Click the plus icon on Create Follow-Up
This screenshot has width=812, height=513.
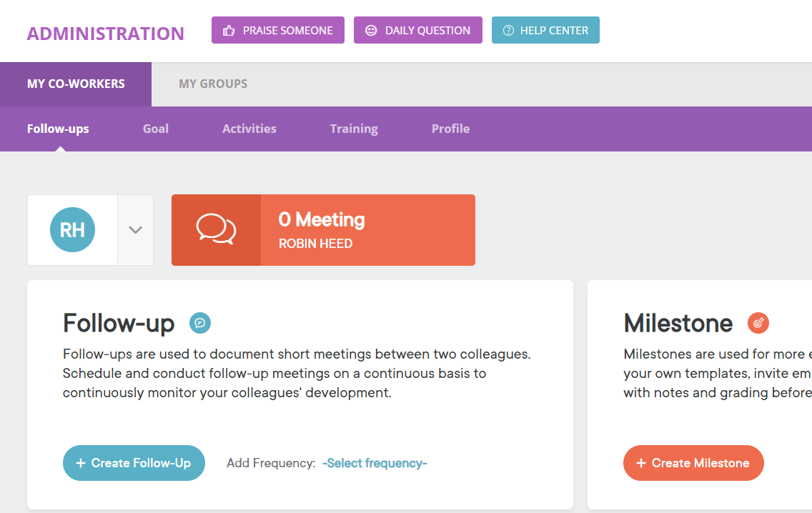point(81,463)
